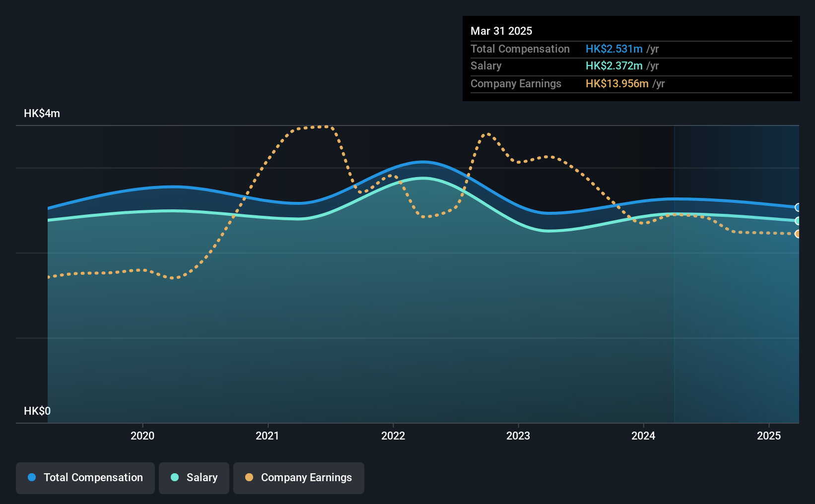Click the HK$2.531m total compensation value
The height and width of the screenshot is (504, 815).
(614, 49)
